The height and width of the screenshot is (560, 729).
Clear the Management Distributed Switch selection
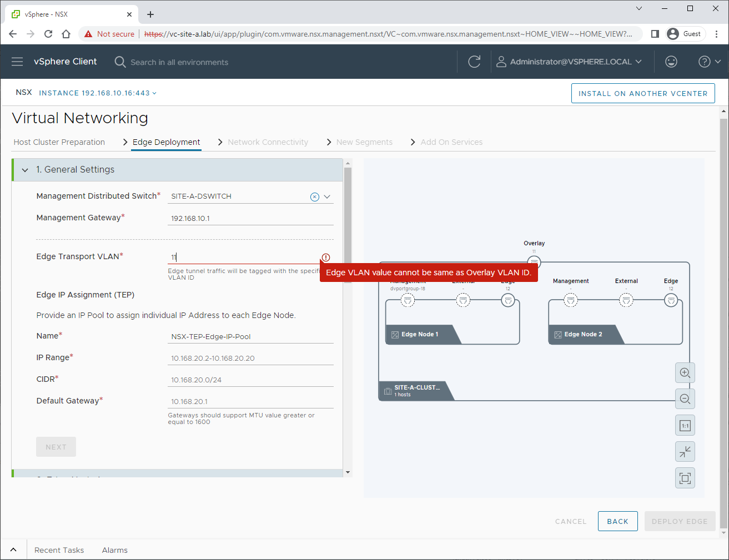point(315,196)
